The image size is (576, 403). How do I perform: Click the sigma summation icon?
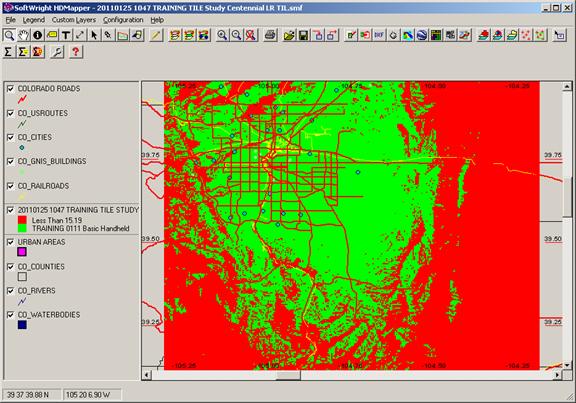[8, 52]
